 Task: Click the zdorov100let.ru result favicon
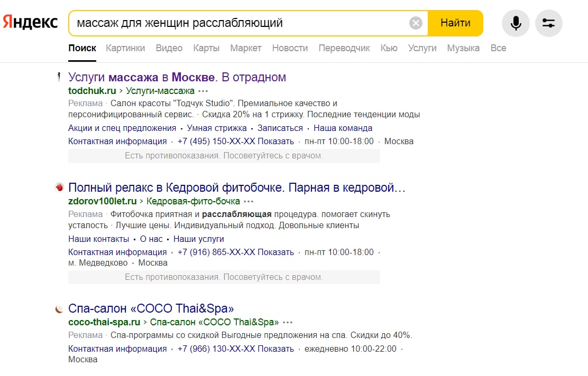59,187
